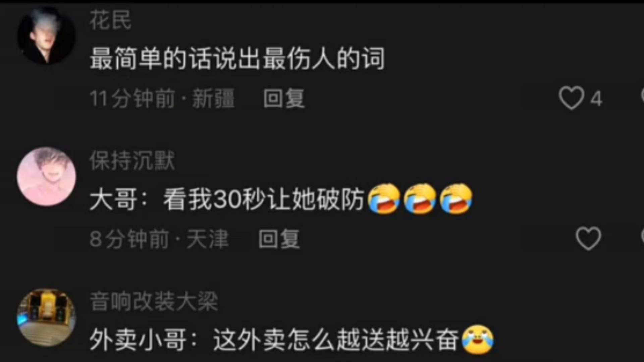The height and width of the screenshot is (362, 644).
Task: Open 保持沉默's pink profile avatar
Action: click(x=46, y=176)
